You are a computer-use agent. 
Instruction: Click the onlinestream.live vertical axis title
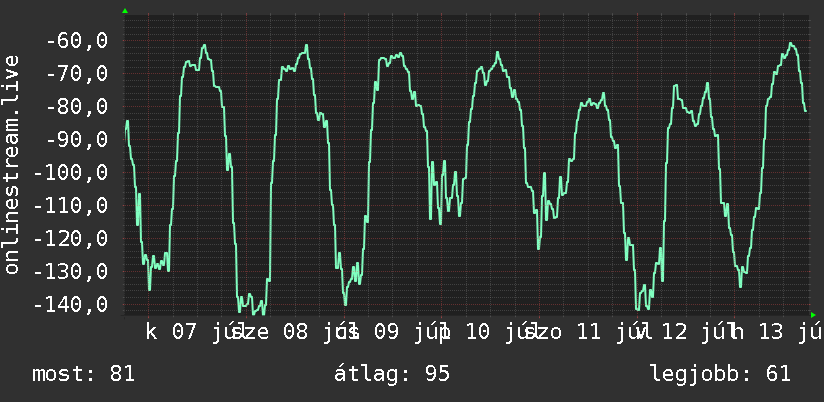click(11, 164)
